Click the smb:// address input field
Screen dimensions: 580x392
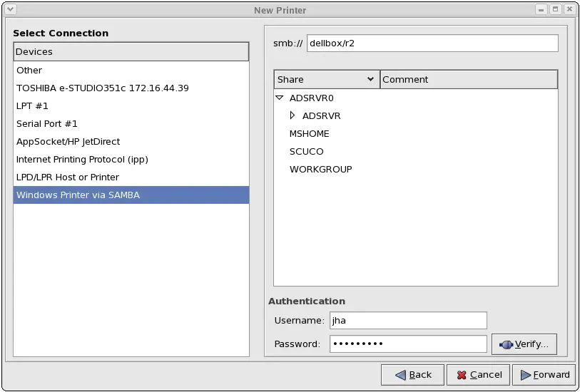[432, 43]
